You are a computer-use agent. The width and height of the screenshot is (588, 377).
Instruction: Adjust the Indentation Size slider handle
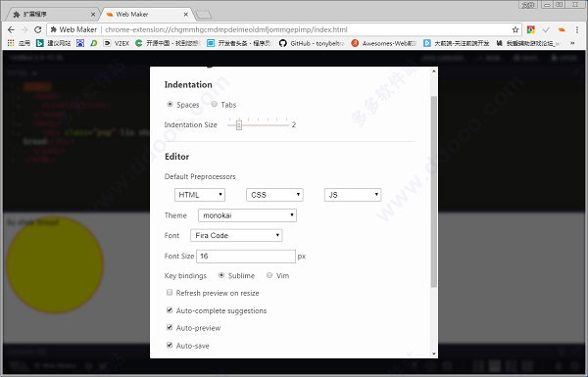239,124
